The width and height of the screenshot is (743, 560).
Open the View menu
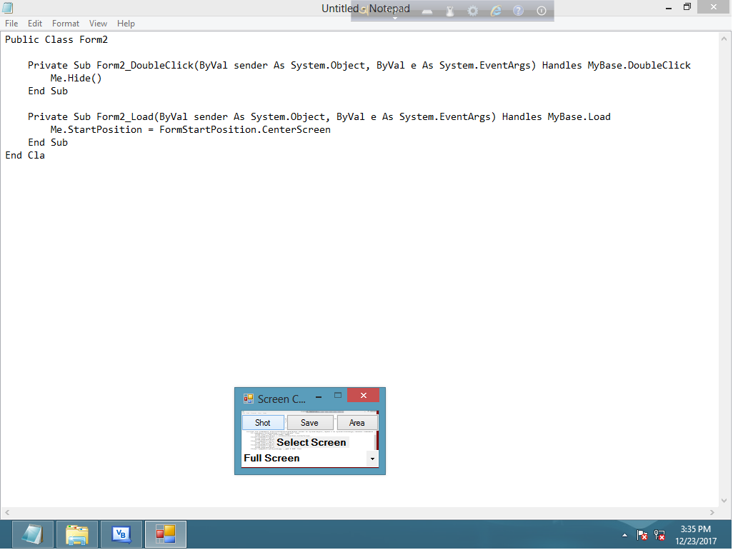coord(98,23)
